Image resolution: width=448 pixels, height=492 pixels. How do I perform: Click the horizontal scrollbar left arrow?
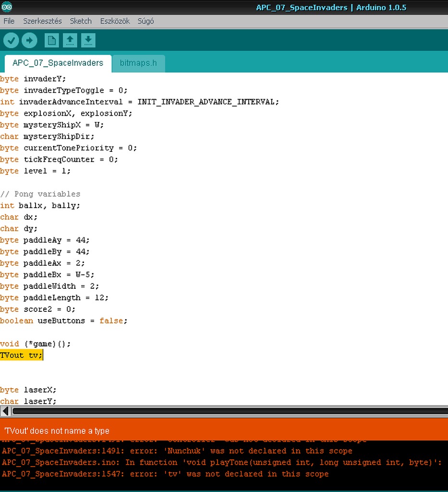click(x=5, y=411)
